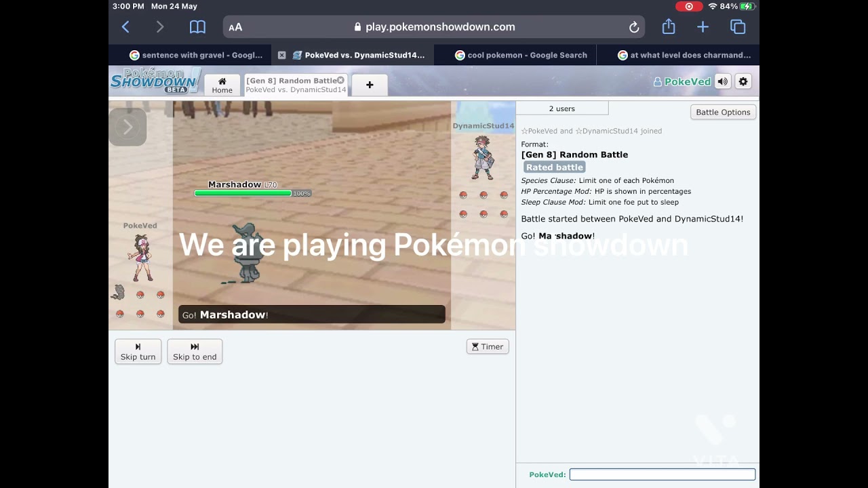Click PokeVed's Marshadow team icon
This screenshot has height=488, width=868.
118,292
